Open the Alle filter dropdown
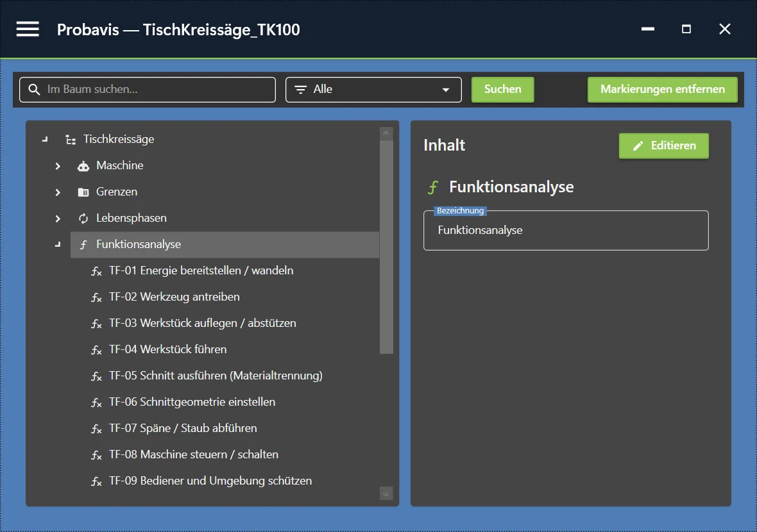 click(373, 90)
